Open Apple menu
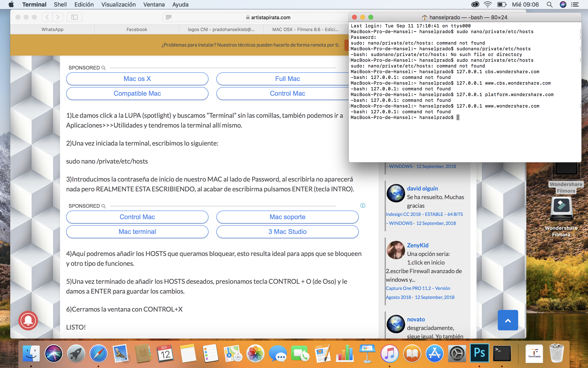588x368 pixels. click(x=11, y=4)
